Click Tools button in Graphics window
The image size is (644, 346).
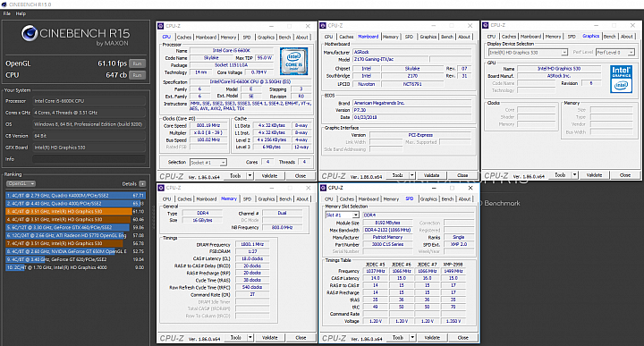click(x=560, y=175)
